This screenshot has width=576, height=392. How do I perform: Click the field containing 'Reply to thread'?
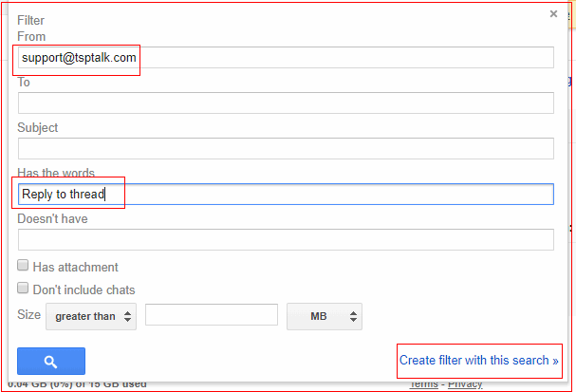click(x=285, y=195)
